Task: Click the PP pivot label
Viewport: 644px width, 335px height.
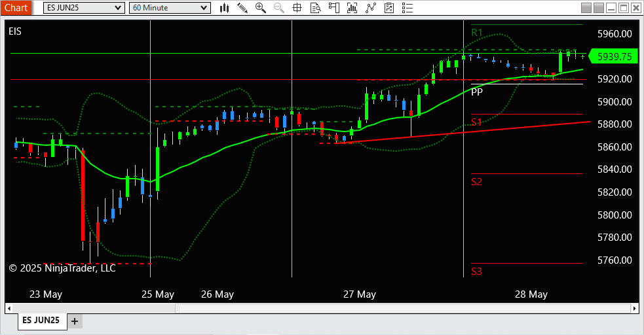Action: pos(477,92)
